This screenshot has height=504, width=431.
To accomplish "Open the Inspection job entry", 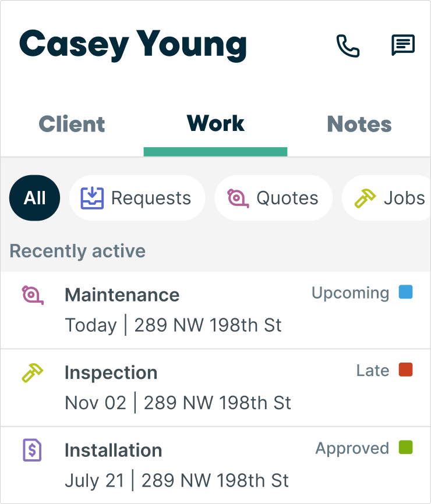I will click(x=111, y=372).
